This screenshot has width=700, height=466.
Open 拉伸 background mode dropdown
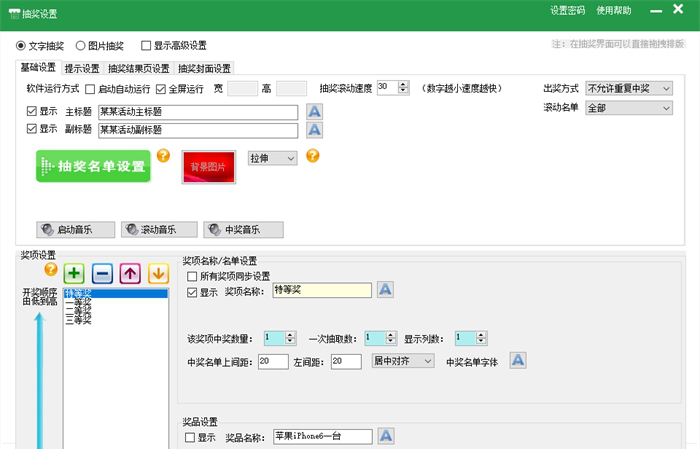coord(273,158)
